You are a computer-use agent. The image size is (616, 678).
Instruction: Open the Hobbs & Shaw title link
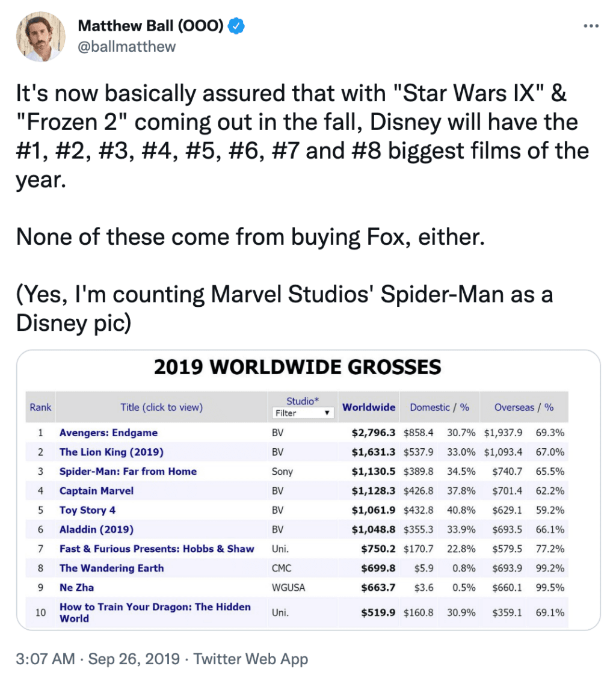point(156,549)
